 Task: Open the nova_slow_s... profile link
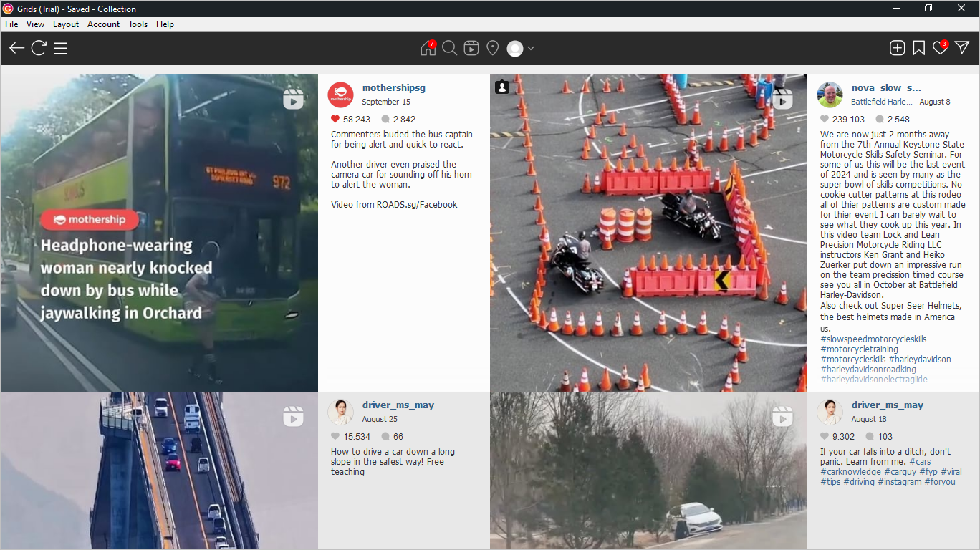[886, 87]
